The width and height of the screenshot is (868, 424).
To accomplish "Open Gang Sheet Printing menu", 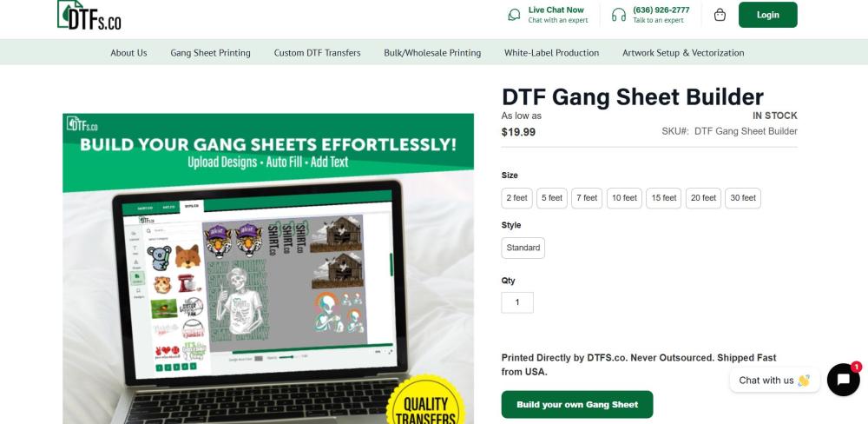I will [210, 53].
